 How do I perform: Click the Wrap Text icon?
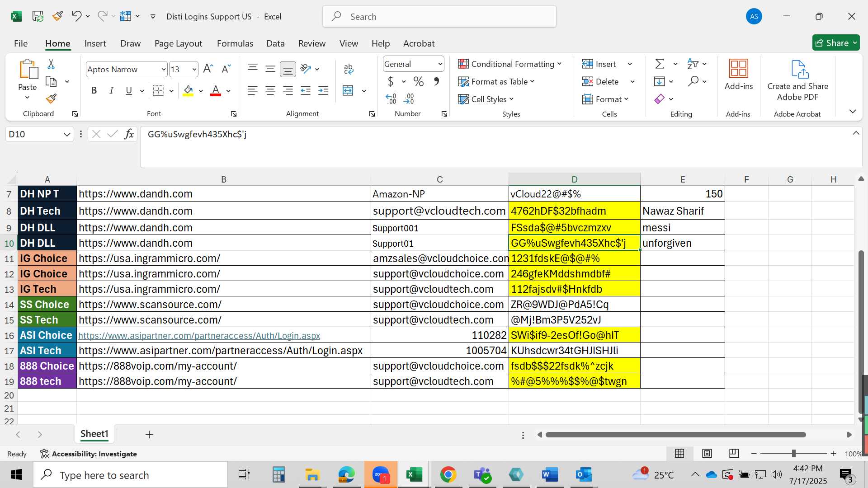pyautogui.click(x=348, y=69)
